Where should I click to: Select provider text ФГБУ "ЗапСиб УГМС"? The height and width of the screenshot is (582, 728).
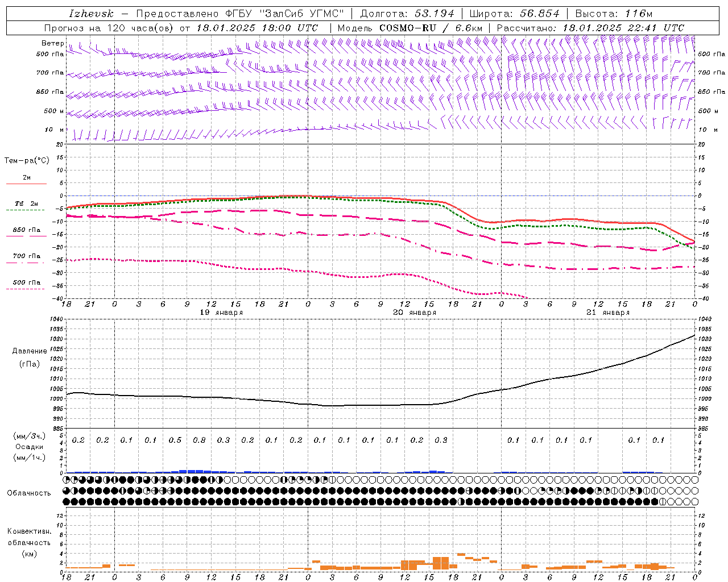[x=285, y=14]
